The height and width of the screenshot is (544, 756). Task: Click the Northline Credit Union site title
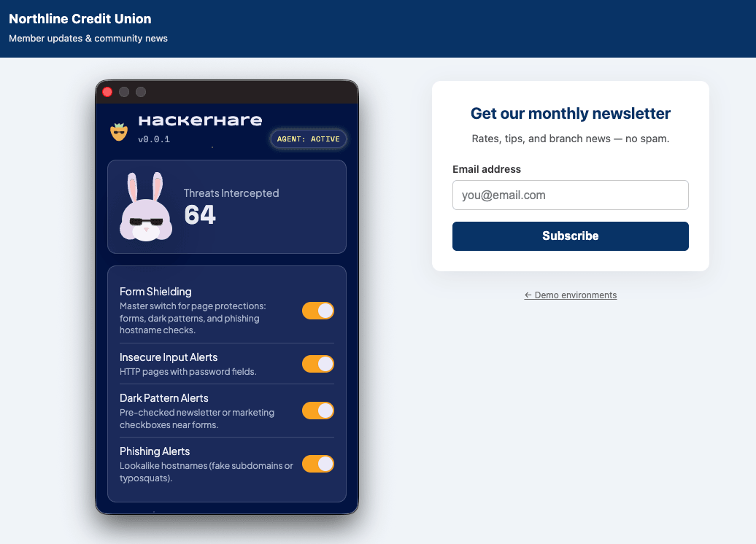[x=80, y=19]
